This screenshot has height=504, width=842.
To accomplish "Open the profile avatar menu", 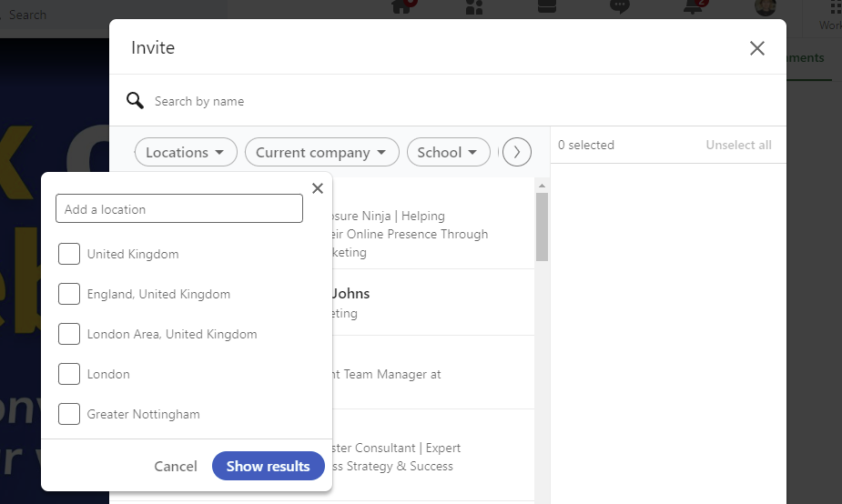I will [766, 7].
